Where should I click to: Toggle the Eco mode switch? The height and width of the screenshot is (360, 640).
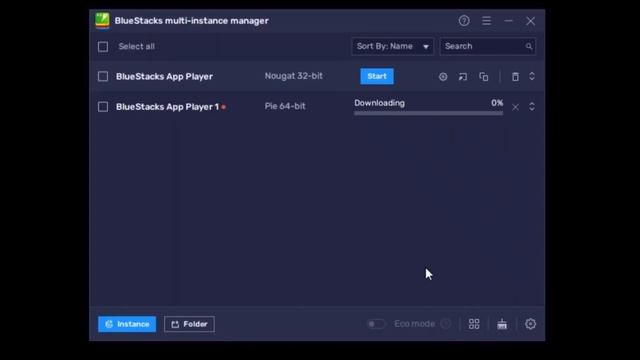[376, 324]
